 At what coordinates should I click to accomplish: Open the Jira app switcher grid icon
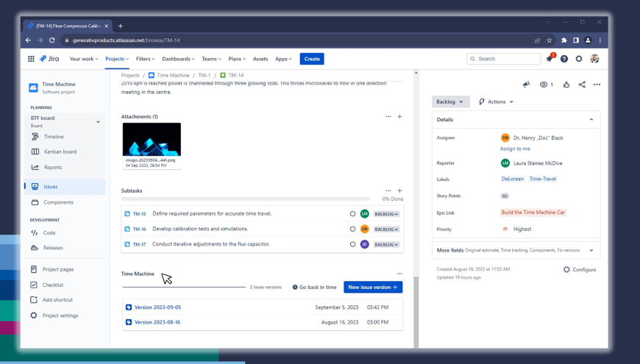click(x=31, y=59)
